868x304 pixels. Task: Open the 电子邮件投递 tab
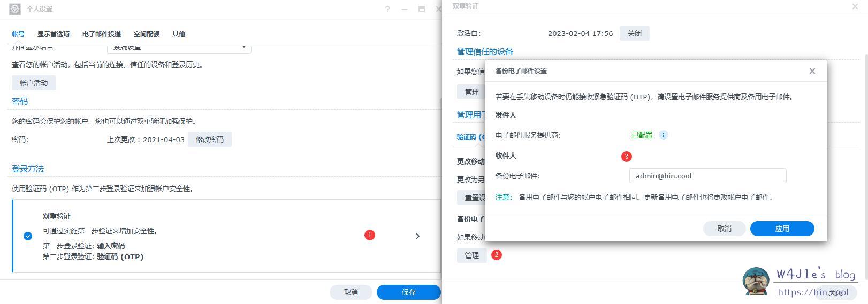point(102,34)
